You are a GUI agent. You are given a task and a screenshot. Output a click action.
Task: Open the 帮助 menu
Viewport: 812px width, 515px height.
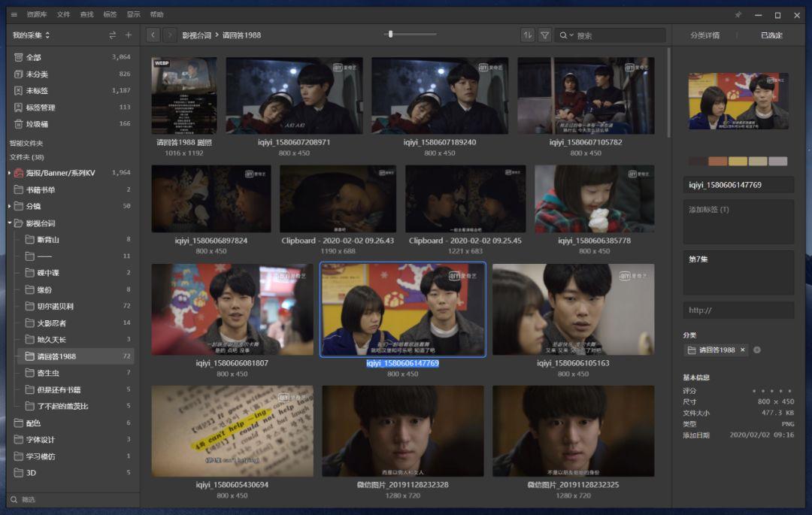tap(157, 14)
